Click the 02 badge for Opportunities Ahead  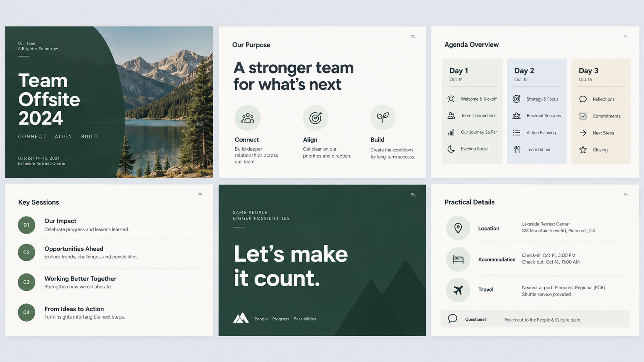click(x=26, y=252)
